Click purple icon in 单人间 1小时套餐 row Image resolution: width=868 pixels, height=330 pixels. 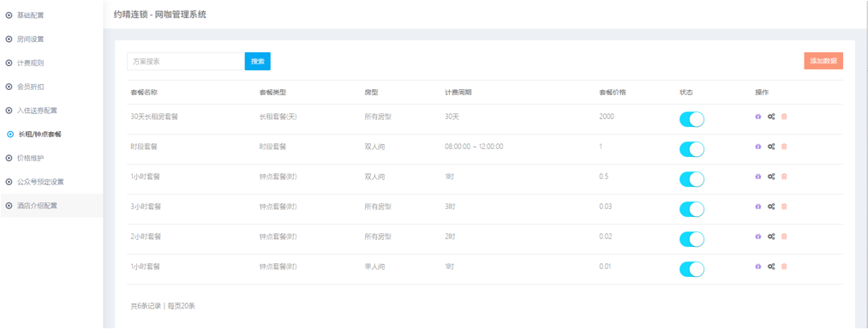tap(757, 267)
